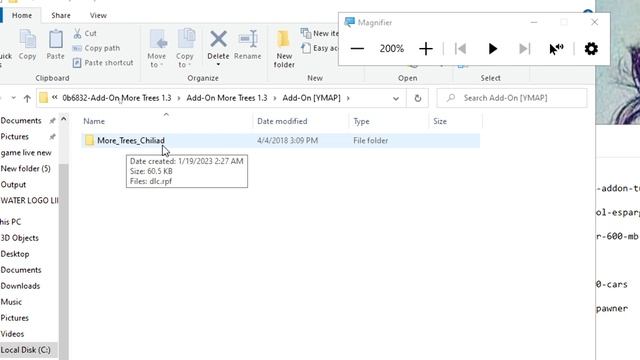Open address bar history dropdown
This screenshot has width=640, height=360.
396,98
